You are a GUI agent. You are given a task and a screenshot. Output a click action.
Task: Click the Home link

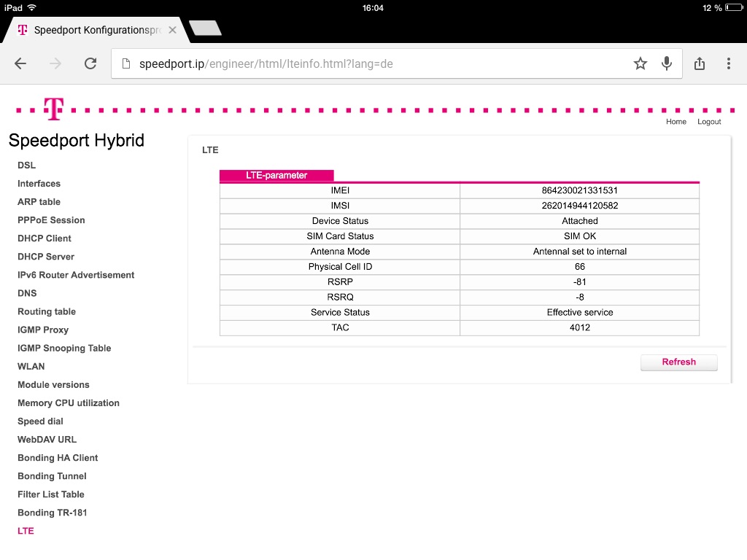coord(676,122)
